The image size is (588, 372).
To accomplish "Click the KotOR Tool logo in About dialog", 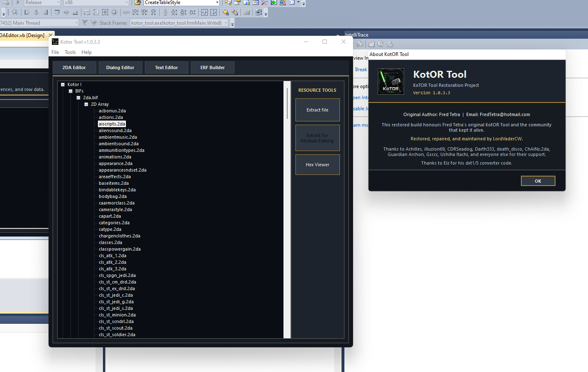I will [x=390, y=81].
